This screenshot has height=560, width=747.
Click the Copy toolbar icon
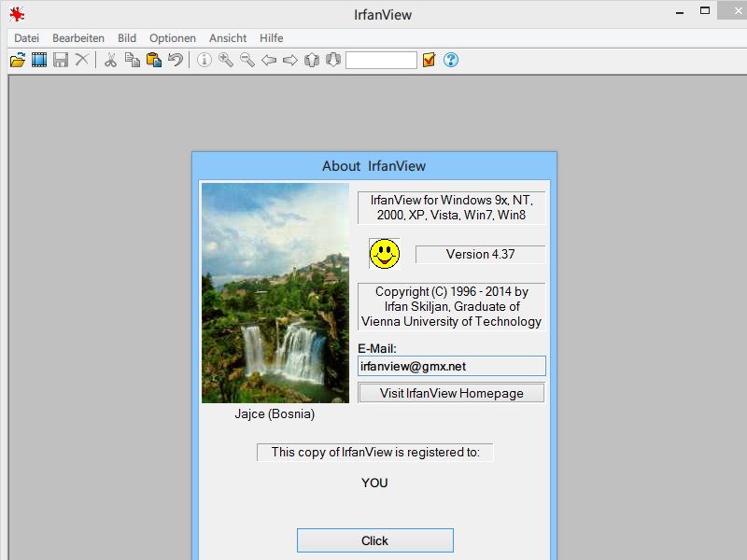tap(132, 60)
